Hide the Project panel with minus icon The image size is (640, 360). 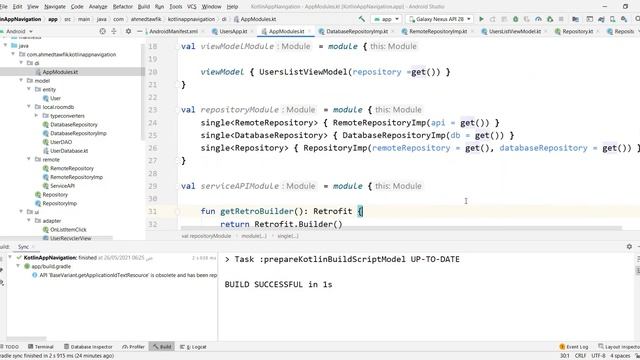click(140, 31)
